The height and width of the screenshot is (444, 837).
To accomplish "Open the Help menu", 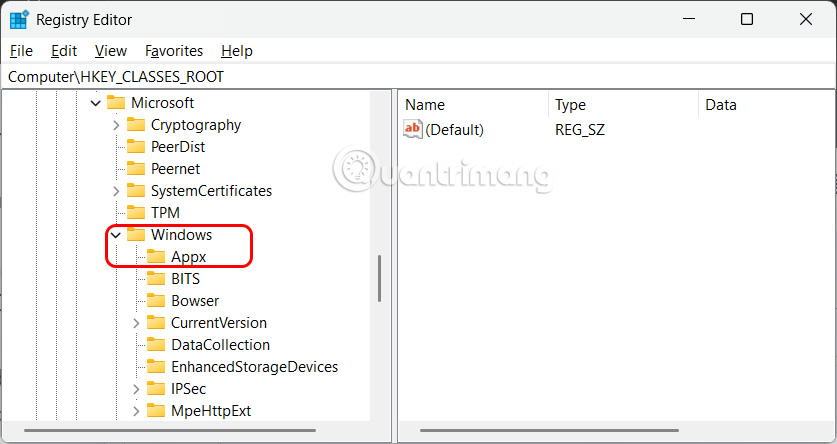I will 236,51.
